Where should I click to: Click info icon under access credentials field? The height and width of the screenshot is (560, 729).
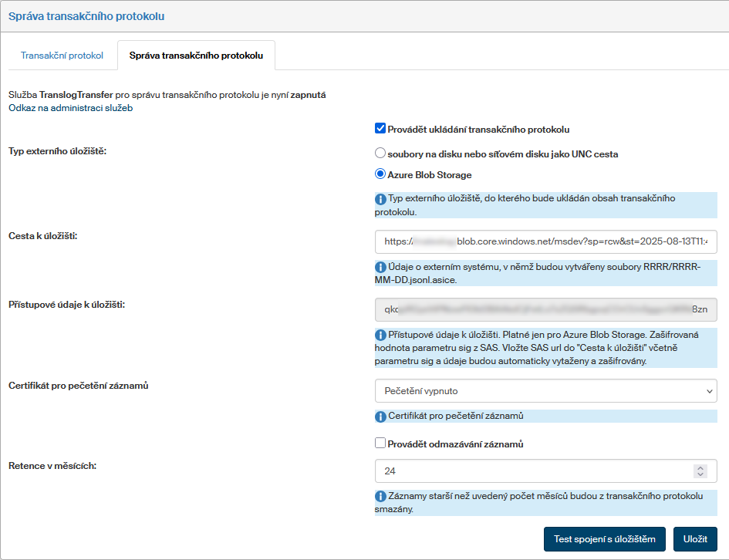click(x=380, y=336)
